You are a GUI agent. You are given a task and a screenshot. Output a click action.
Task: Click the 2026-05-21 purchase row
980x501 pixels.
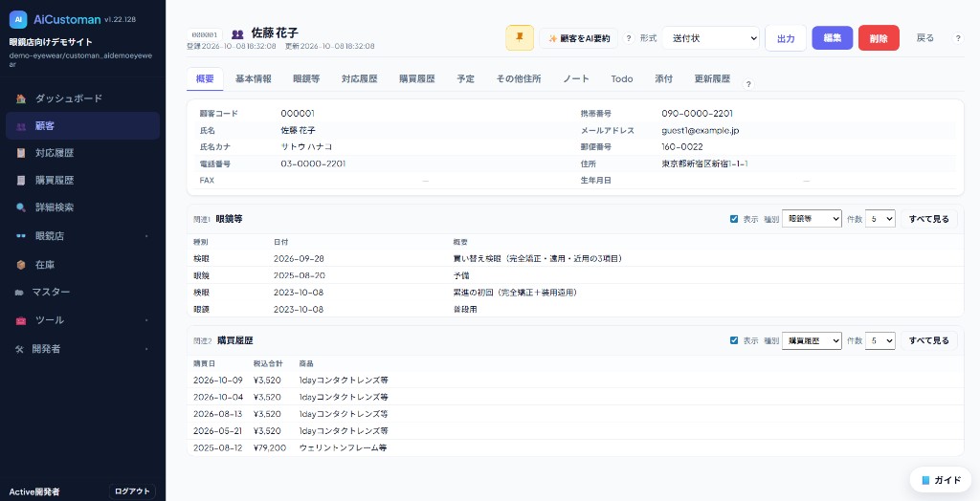pos(575,430)
